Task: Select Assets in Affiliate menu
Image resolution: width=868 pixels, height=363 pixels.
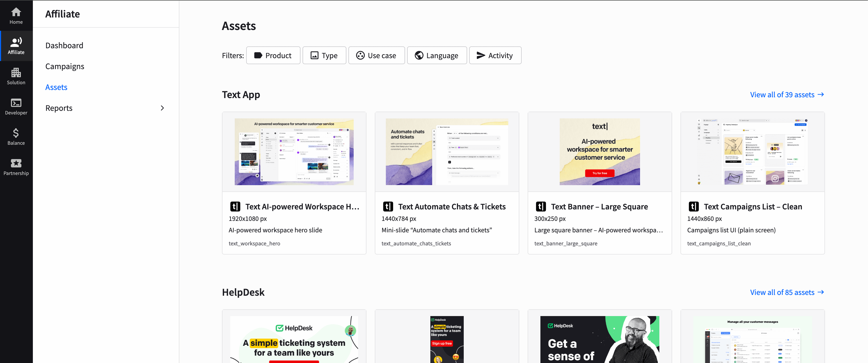Action: click(x=56, y=87)
